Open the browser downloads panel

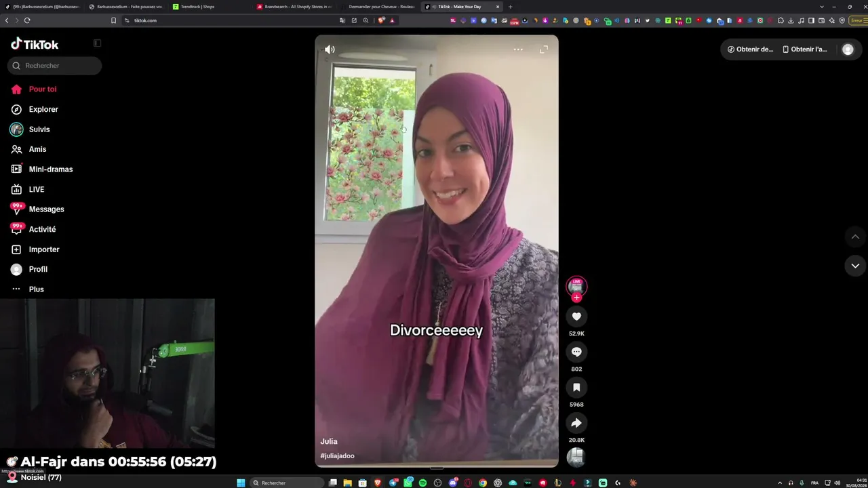[x=791, y=20]
